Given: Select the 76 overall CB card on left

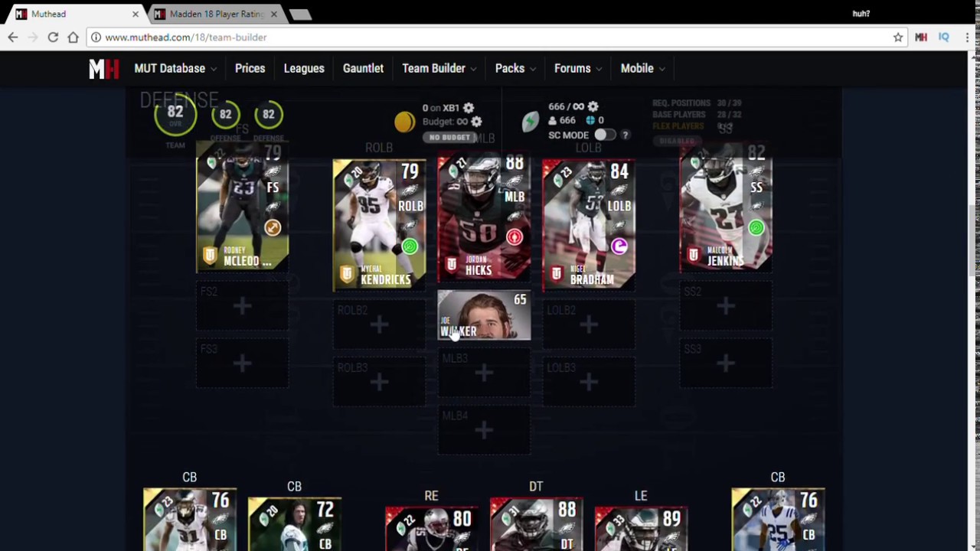Looking at the screenshot, I should [190, 519].
